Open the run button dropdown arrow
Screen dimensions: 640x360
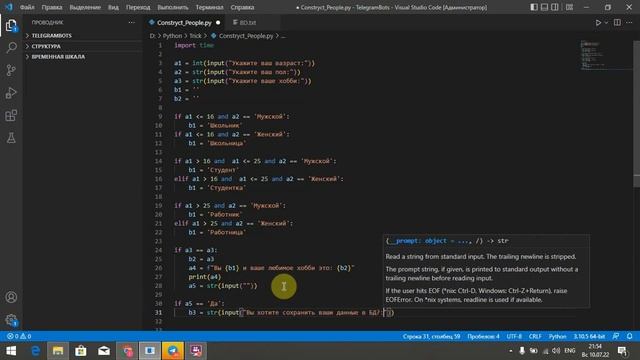(x=606, y=23)
